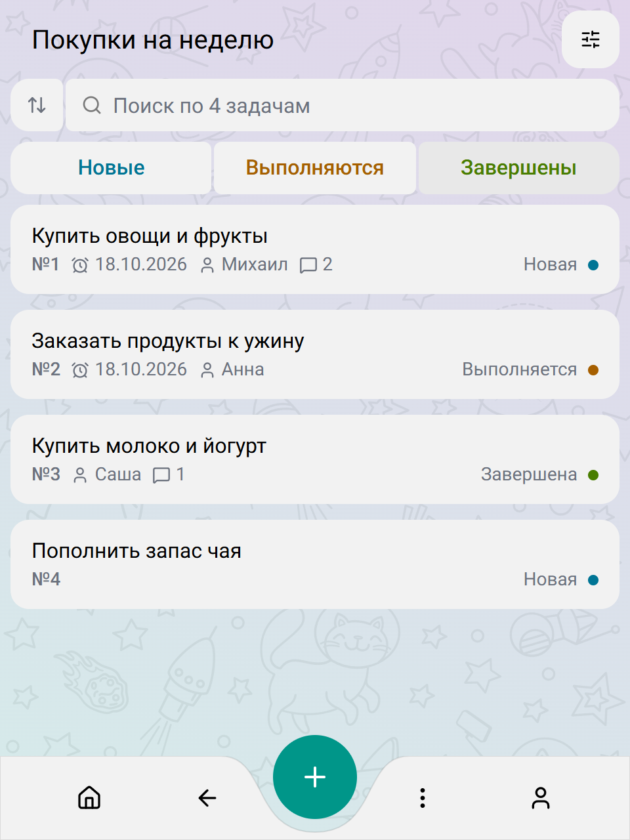Click the search magnifier icon
Image resolution: width=630 pixels, height=840 pixels.
[x=92, y=106]
